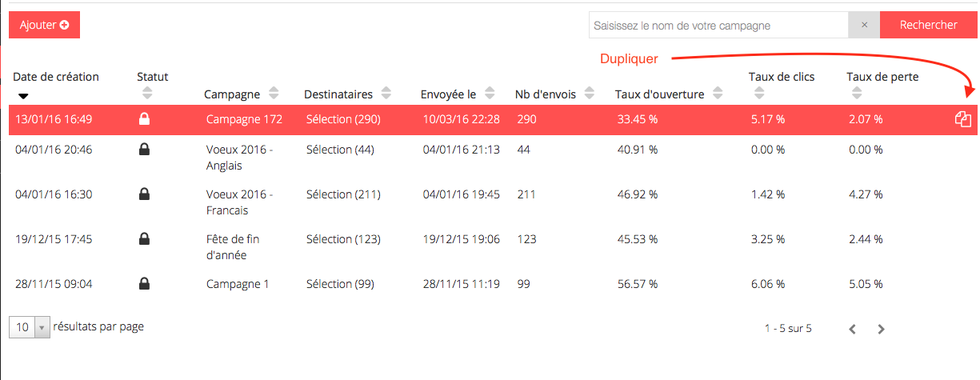Clear the campaign search field with the x
The height and width of the screenshot is (380, 980).
coord(864,25)
